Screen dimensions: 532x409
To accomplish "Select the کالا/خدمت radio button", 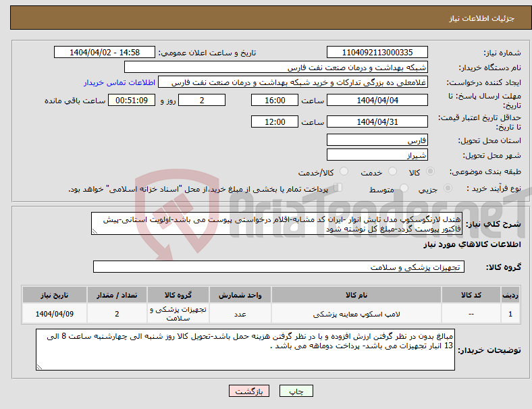I will (x=344, y=171).
